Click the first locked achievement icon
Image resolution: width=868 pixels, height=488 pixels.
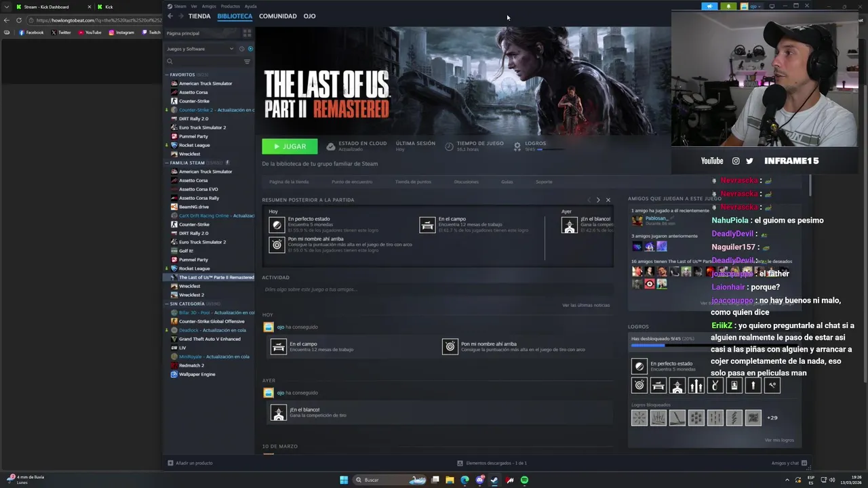point(639,418)
